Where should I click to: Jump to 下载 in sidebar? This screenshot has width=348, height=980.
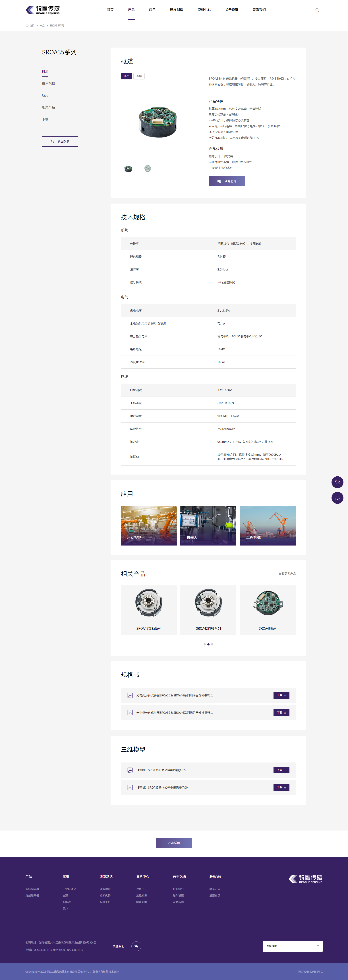tap(45, 119)
